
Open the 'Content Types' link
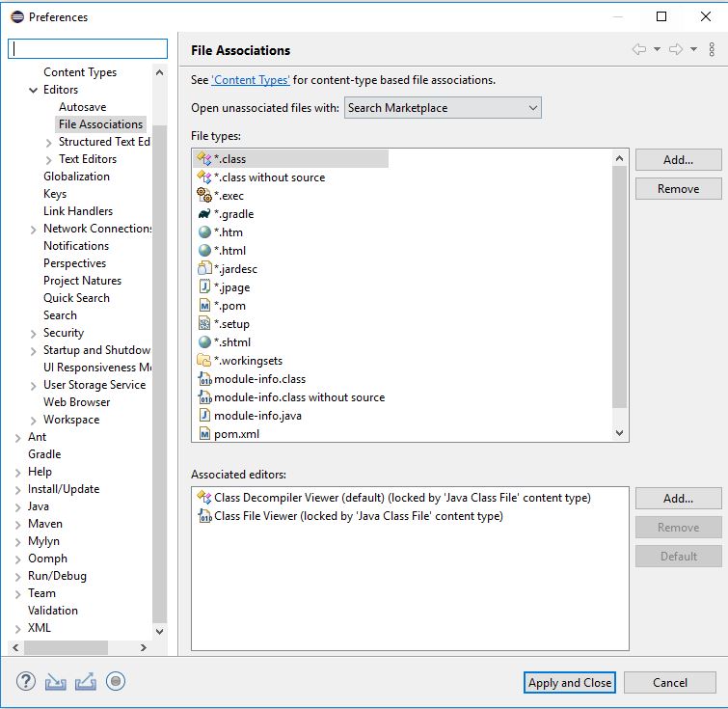[251, 80]
